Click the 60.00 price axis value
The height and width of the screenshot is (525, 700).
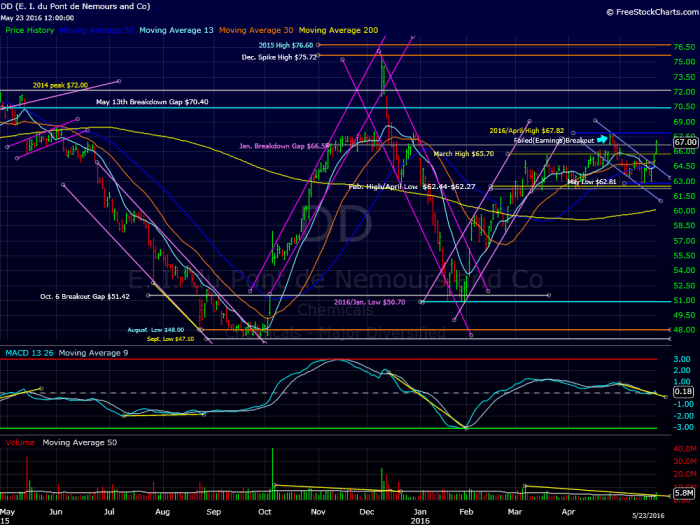point(684,211)
